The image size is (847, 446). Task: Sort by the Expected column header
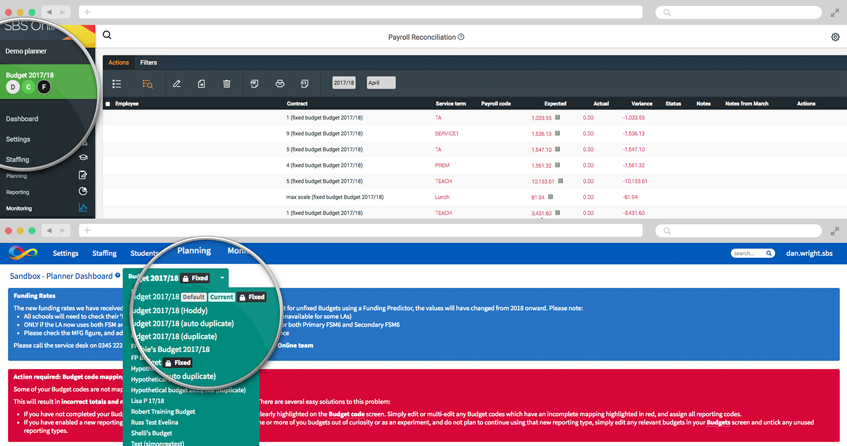(x=555, y=104)
